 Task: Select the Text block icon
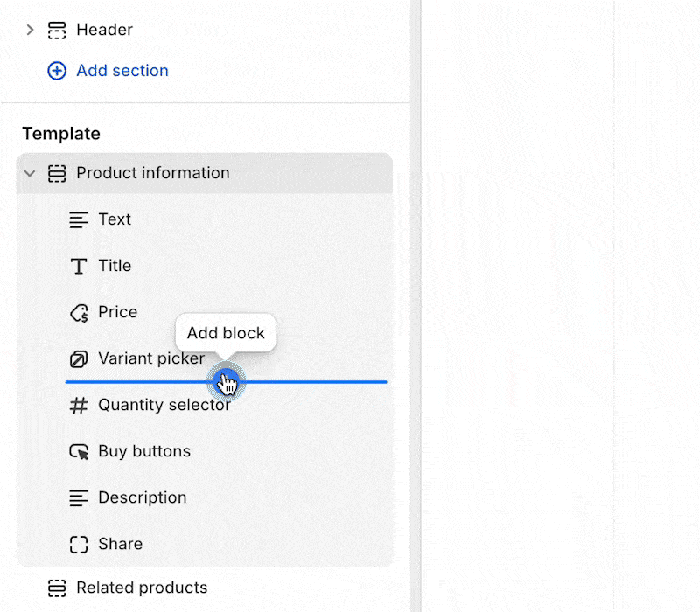point(79,219)
